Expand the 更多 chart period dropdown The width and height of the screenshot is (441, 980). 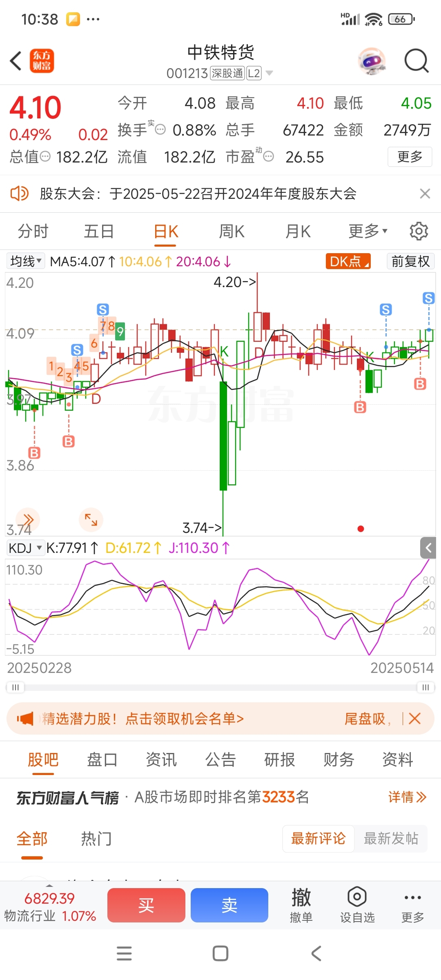(367, 232)
